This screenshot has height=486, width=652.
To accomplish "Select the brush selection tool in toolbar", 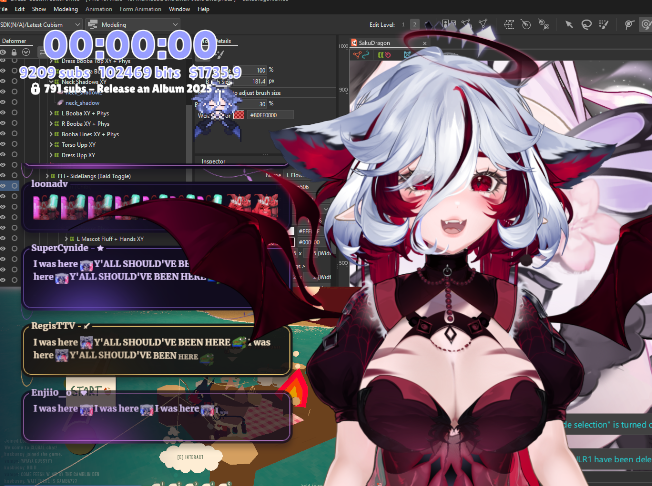I will [603, 25].
